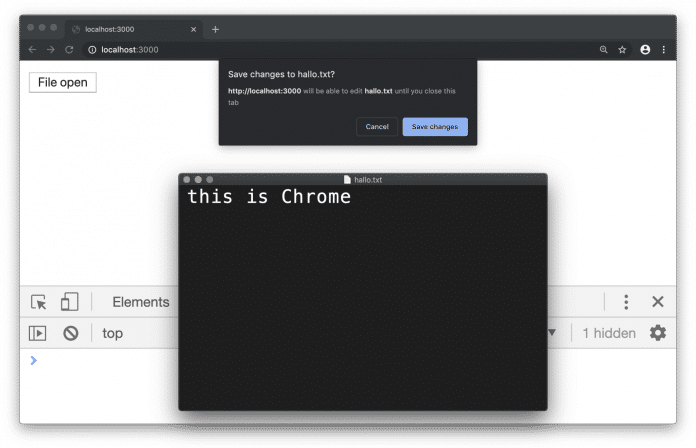Click the address bar showing localhost:3000
Screen dimensions: 696x448
pyautogui.click(x=300, y=49)
